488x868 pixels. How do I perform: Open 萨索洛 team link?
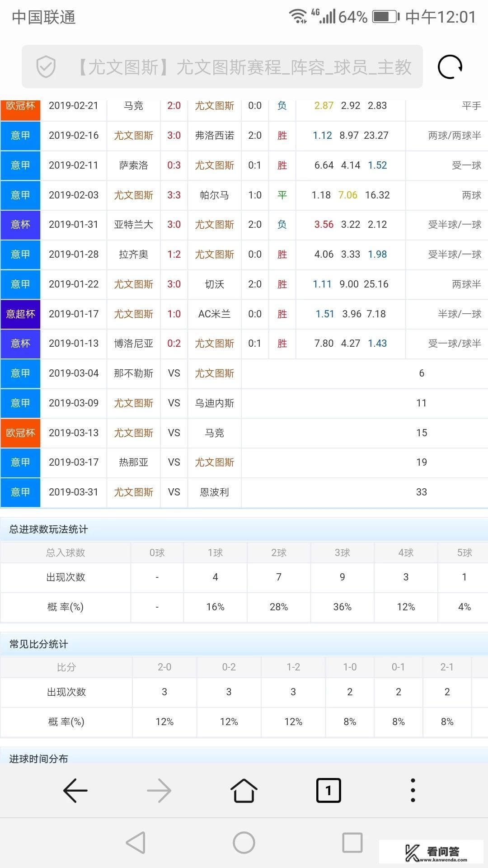click(x=133, y=165)
